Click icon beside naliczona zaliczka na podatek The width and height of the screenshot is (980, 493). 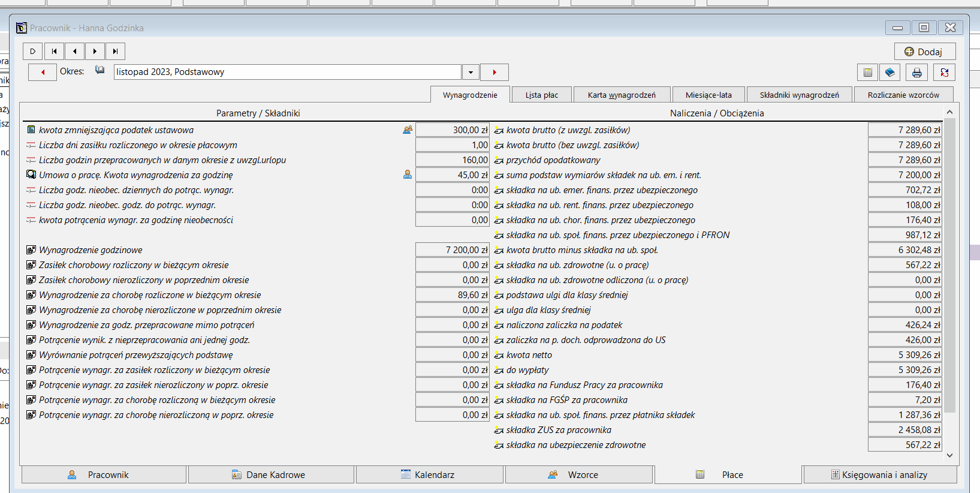tap(499, 325)
